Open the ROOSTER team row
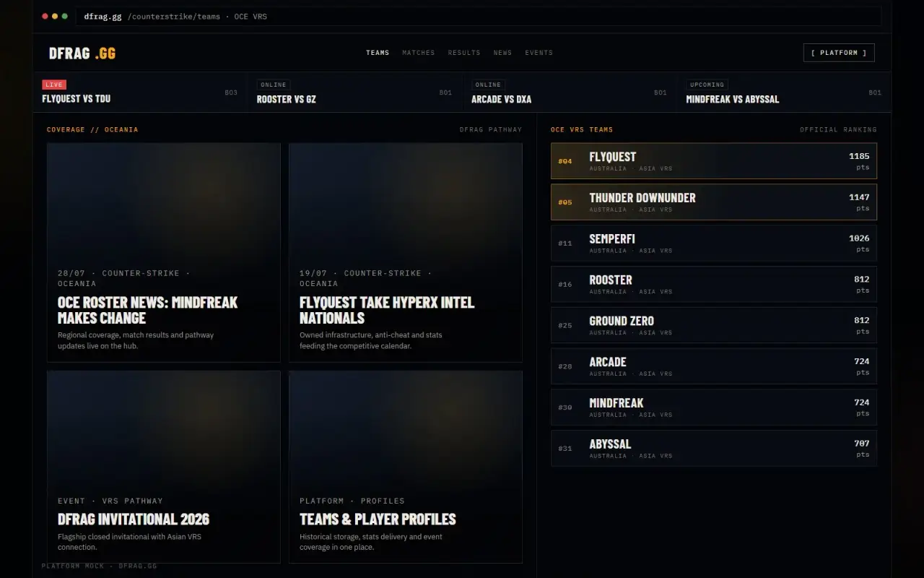The image size is (924, 578). 714,284
